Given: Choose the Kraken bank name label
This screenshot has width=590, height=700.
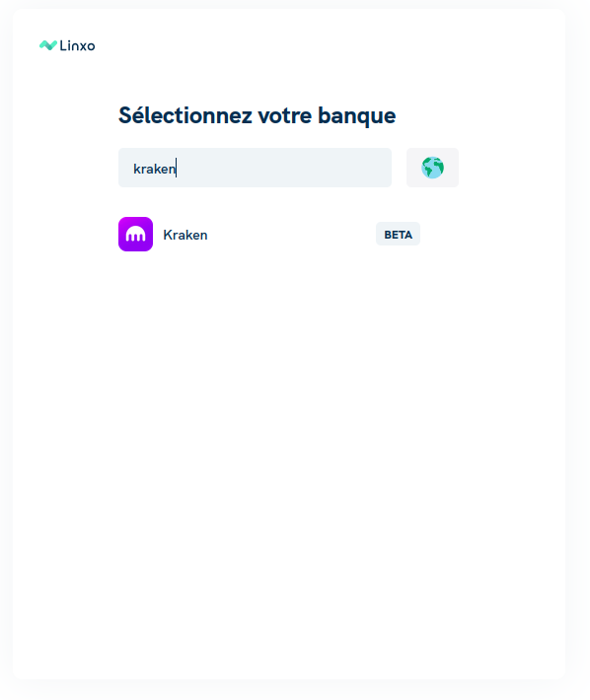Looking at the screenshot, I should click(x=185, y=235).
